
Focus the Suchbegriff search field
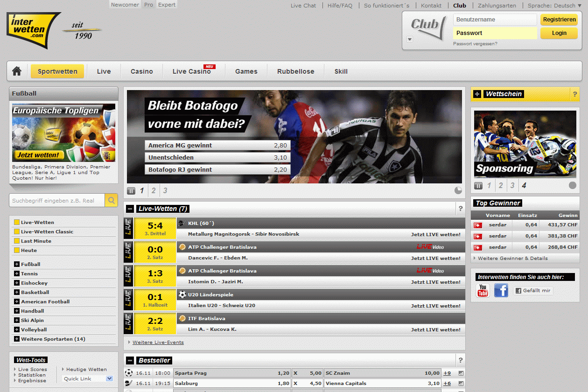57,200
